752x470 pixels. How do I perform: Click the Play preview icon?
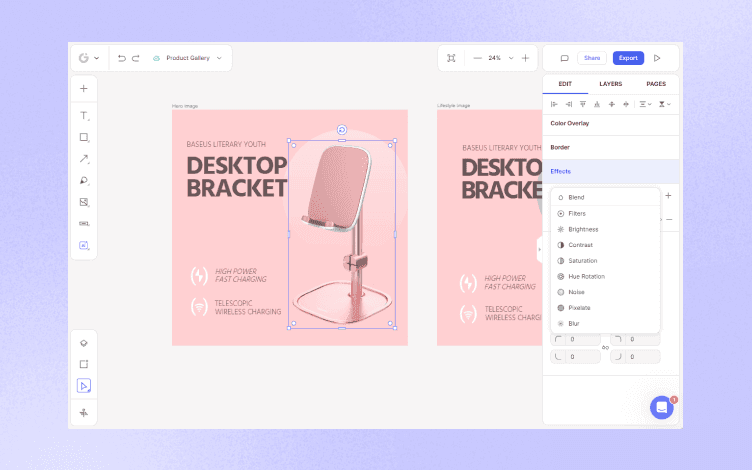point(657,58)
